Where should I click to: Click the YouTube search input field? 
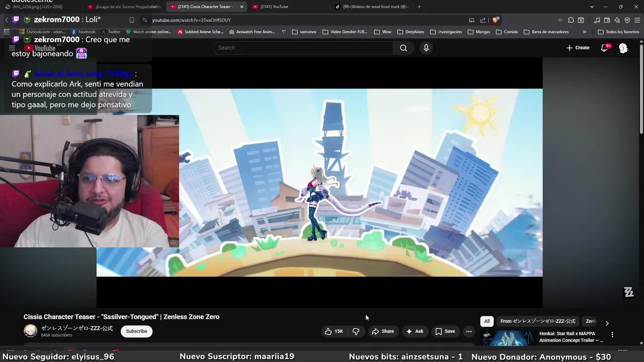[303, 48]
